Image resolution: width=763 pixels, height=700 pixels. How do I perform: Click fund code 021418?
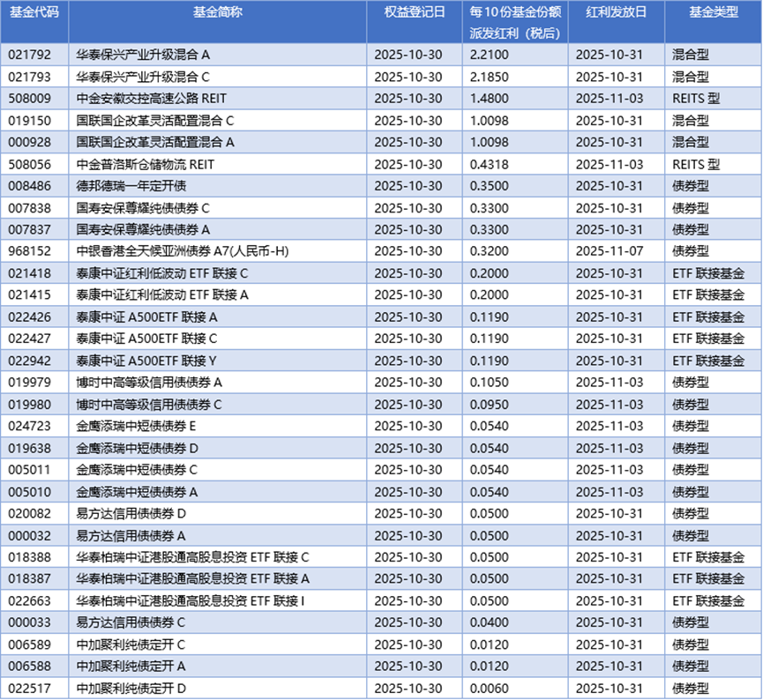[30, 273]
